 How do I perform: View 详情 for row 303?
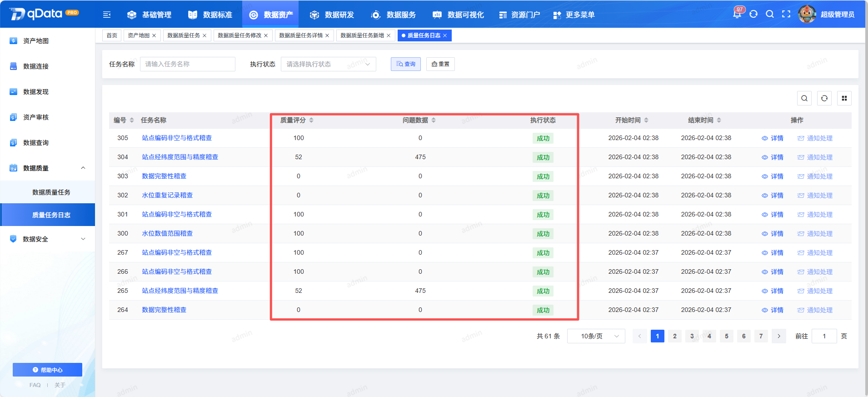pos(773,176)
